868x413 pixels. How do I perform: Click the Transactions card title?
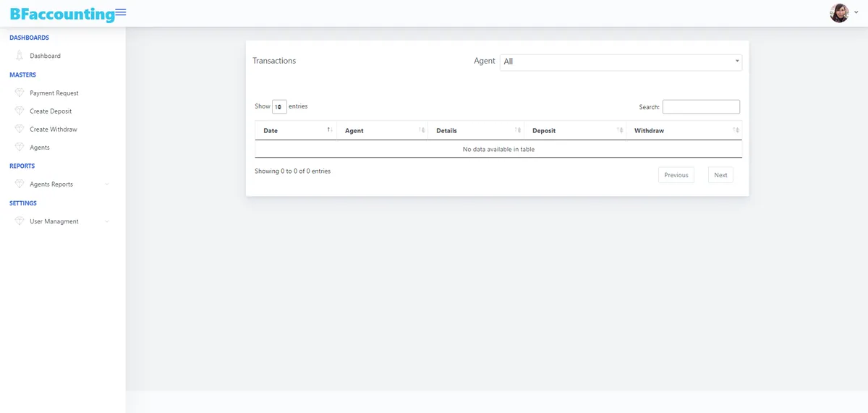coord(274,61)
